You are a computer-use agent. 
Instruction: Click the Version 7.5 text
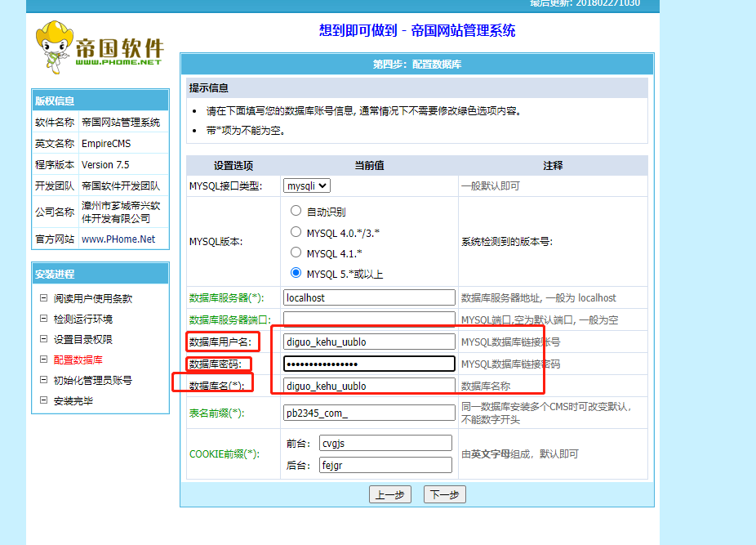pyautogui.click(x=105, y=164)
